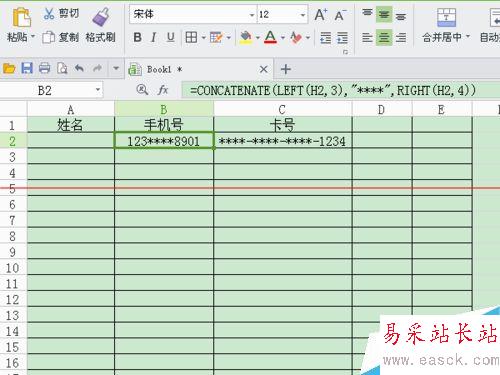Viewport: 500px width, 375px height.
Task: Open the Name Box dropdown arrow
Action: coord(98,90)
